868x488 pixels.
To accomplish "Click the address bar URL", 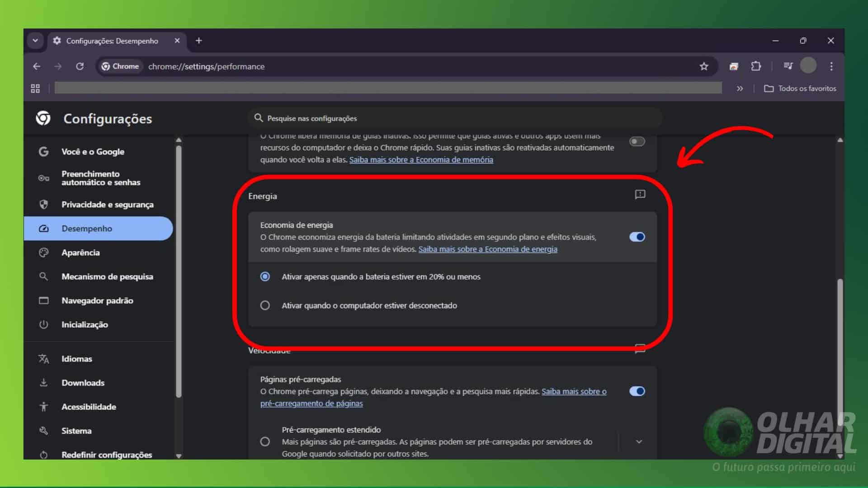I will 207,66.
